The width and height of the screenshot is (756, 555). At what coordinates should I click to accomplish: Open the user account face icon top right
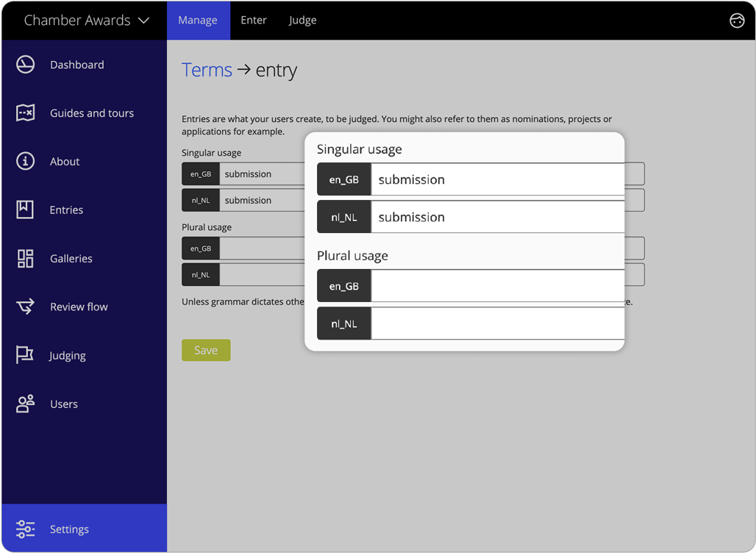tap(737, 20)
